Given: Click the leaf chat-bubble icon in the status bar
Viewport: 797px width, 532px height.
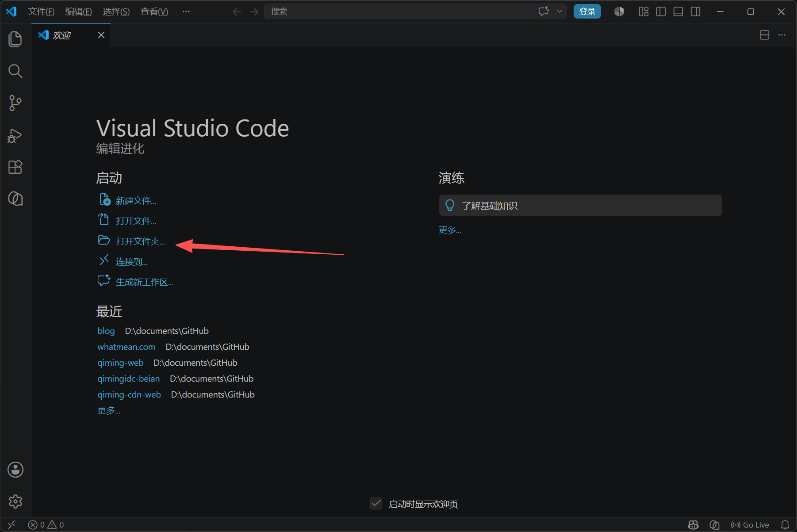Looking at the screenshot, I should point(714,525).
